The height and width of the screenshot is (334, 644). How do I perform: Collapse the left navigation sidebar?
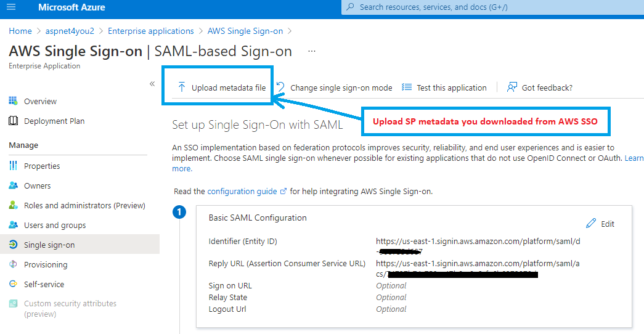tap(152, 84)
